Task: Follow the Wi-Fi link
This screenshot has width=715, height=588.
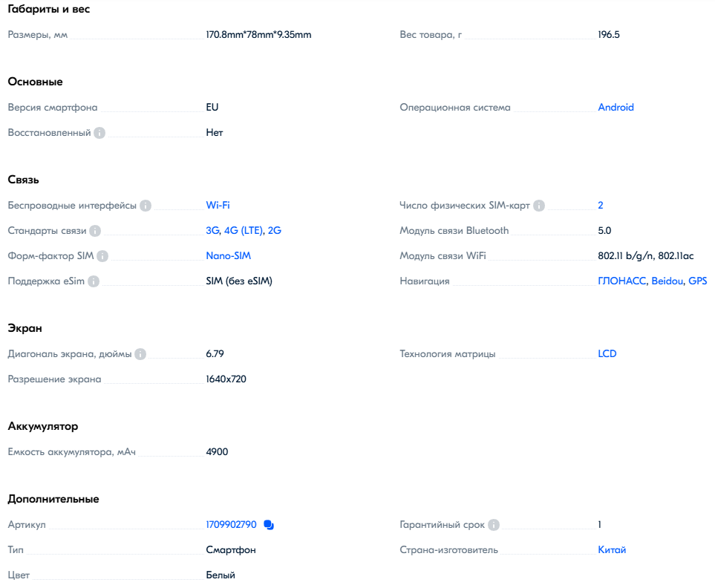Action: 218,206
